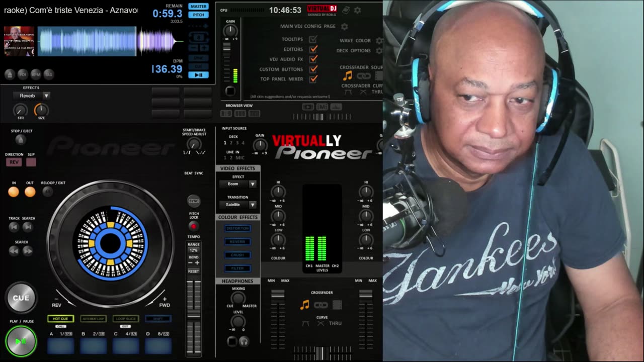Trigger hot cue pad C

[x=126, y=346]
